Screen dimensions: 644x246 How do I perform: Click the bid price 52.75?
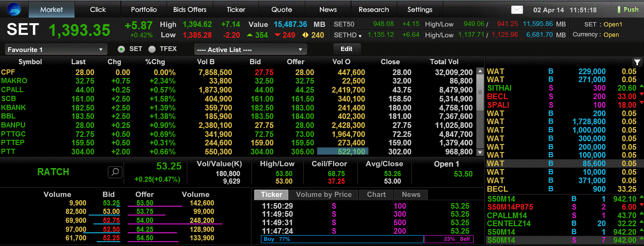[111, 221]
